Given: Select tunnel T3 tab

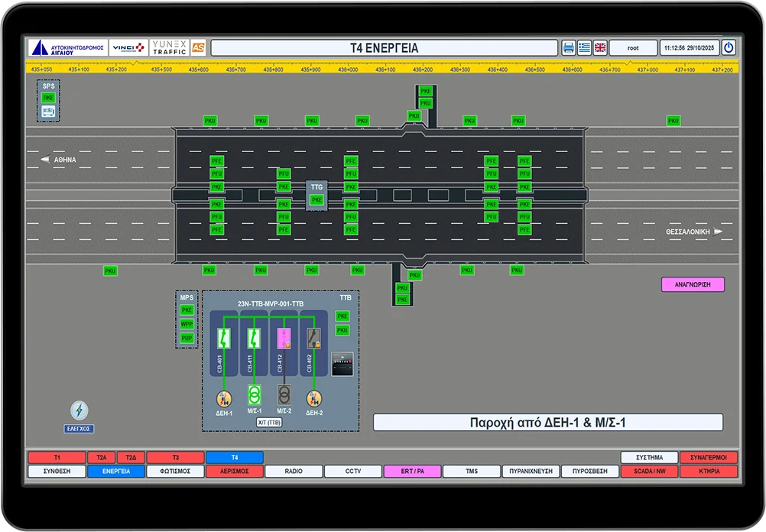Looking at the screenshot, I should click(175, 458).
